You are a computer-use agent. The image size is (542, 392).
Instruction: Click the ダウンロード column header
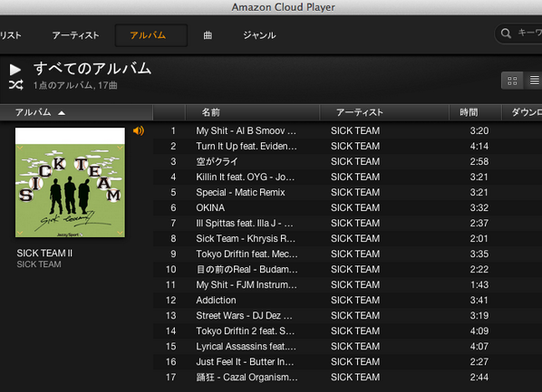point(522,112)
